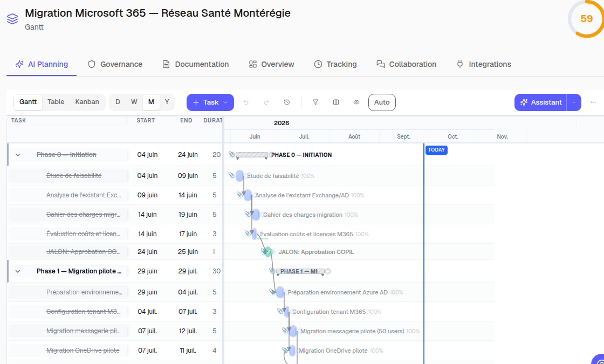Click the END column header

186,121
